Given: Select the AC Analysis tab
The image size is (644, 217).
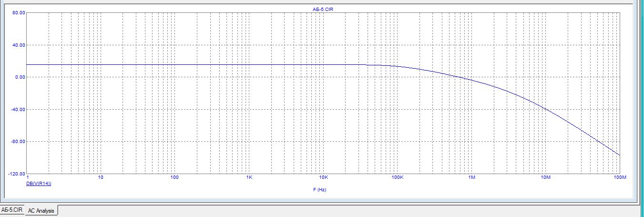Looking at the screenshot, I should coord(41,210).
